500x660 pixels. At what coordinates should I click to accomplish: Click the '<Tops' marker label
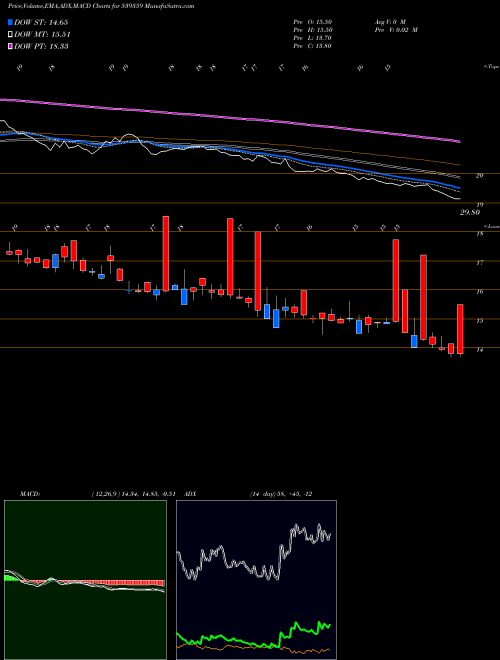[x=491, y=67]
